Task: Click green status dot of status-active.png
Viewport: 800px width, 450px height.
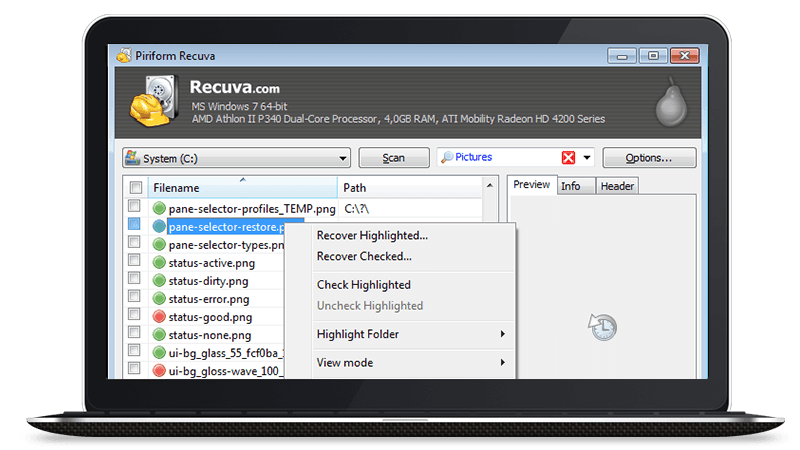Action: pyautogui.click(x=159, y=263)
